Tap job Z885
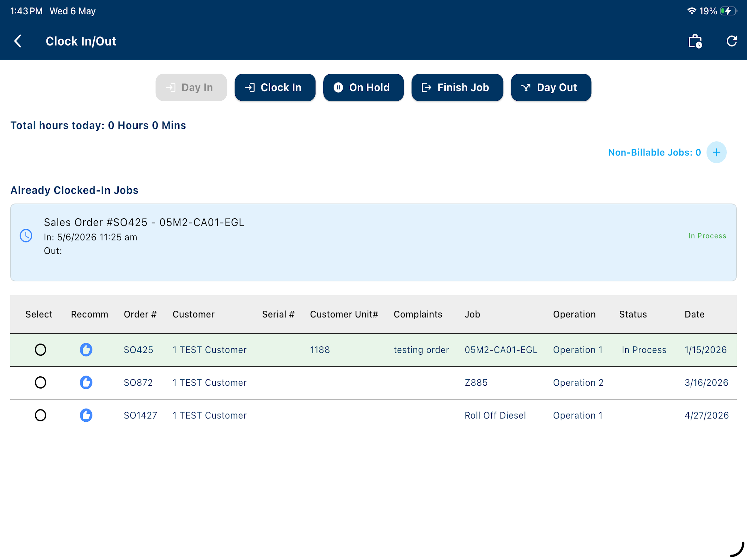This screenshot has height=560, width=747. [476, 383]
